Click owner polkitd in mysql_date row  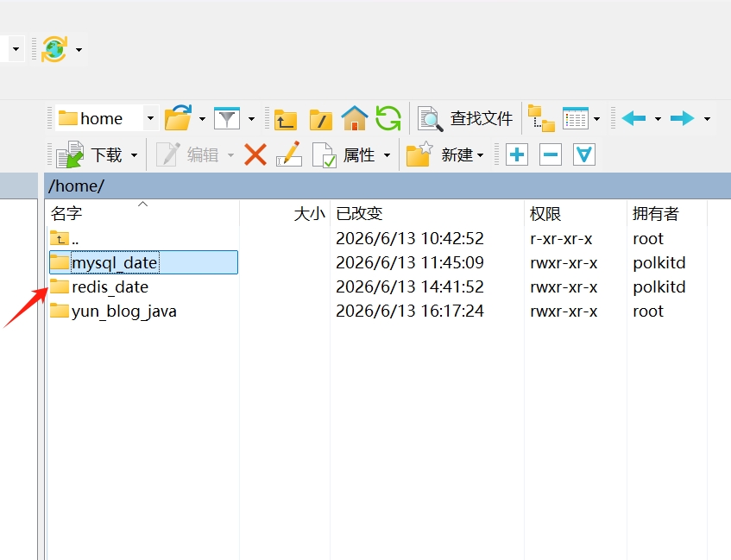coord(659,262)
